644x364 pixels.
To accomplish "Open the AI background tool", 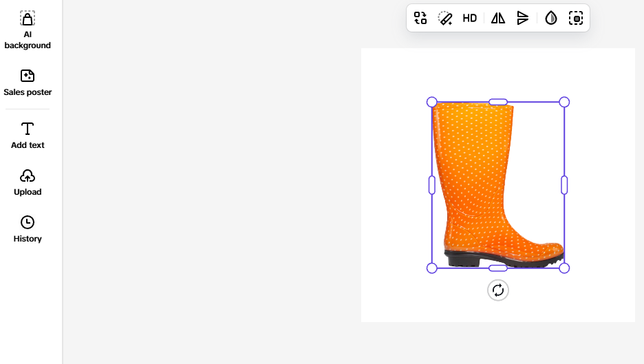I will pos(28,30).
